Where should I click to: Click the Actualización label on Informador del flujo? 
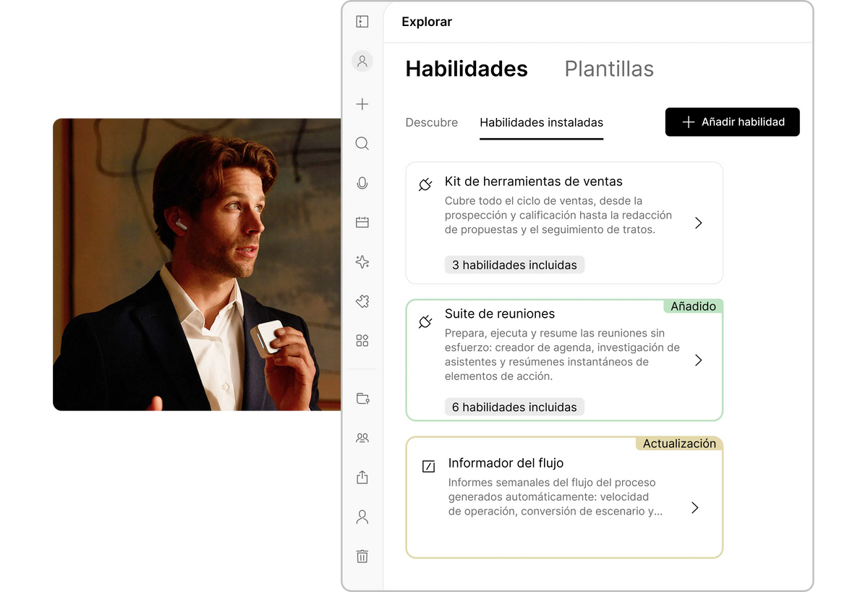click(679, 443)
